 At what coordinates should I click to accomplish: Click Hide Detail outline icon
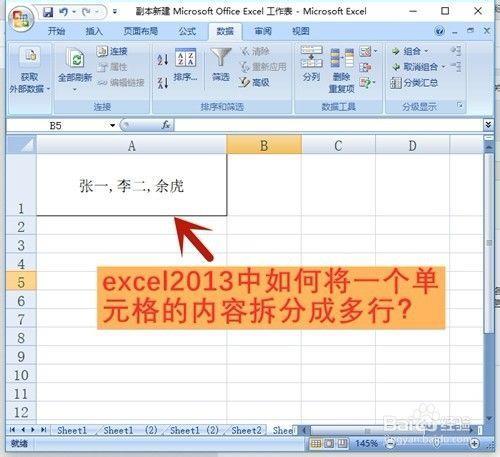456,66
